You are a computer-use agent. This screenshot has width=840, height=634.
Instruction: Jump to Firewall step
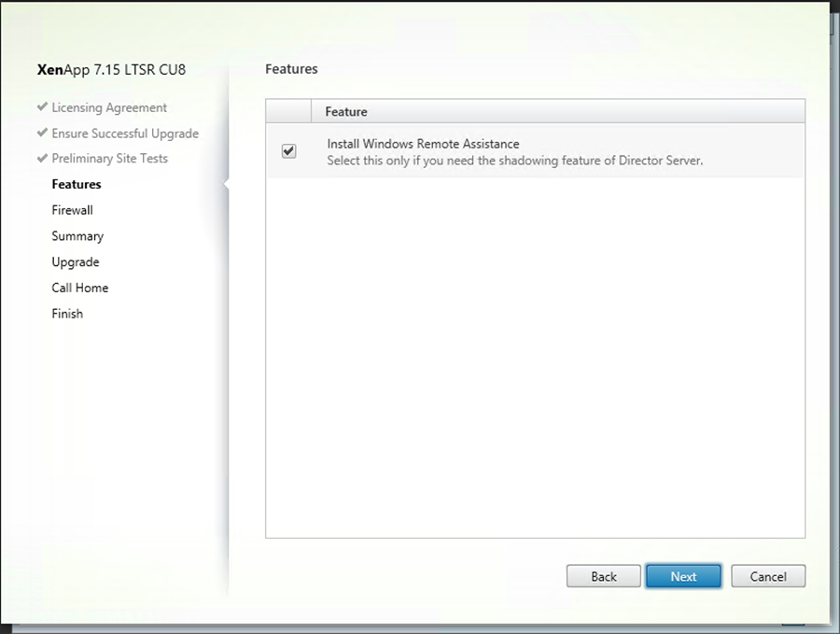point(72,210)
